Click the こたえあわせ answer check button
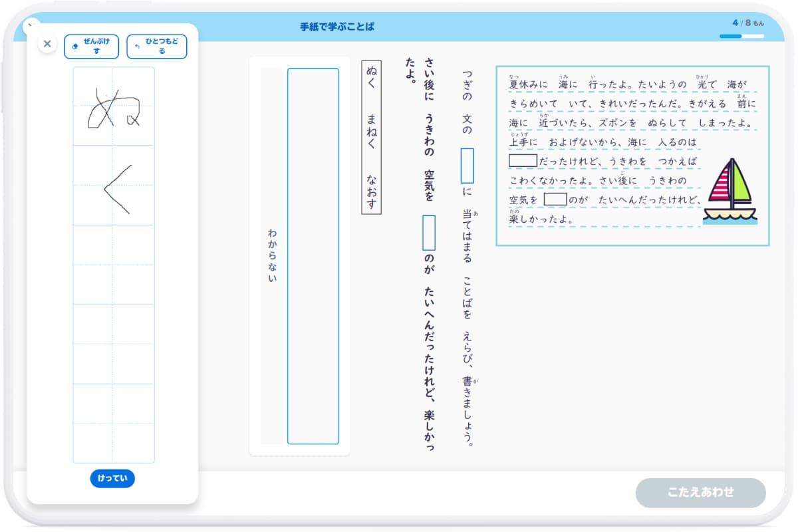The width and height of the screenshot is (798, 532). point(701,493)
